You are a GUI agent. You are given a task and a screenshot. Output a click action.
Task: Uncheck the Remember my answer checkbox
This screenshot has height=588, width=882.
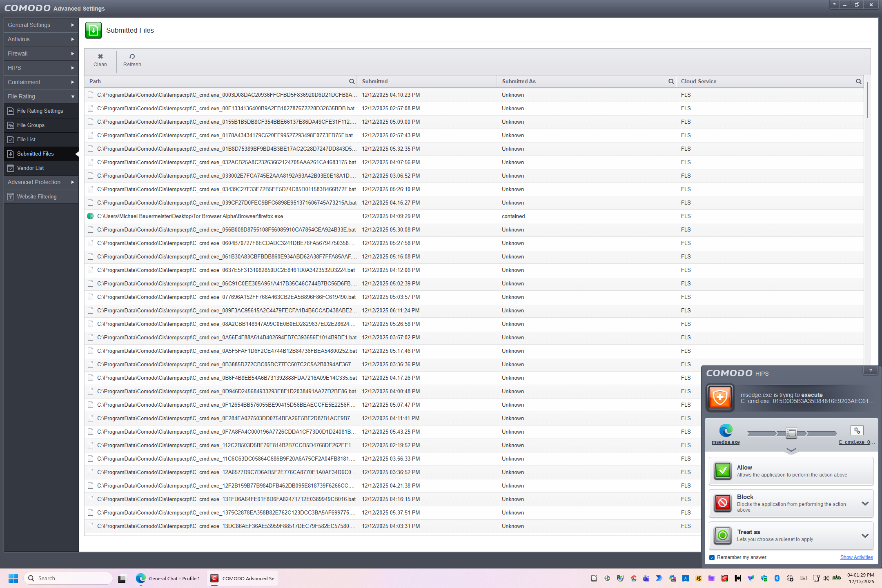coord(712,557)
